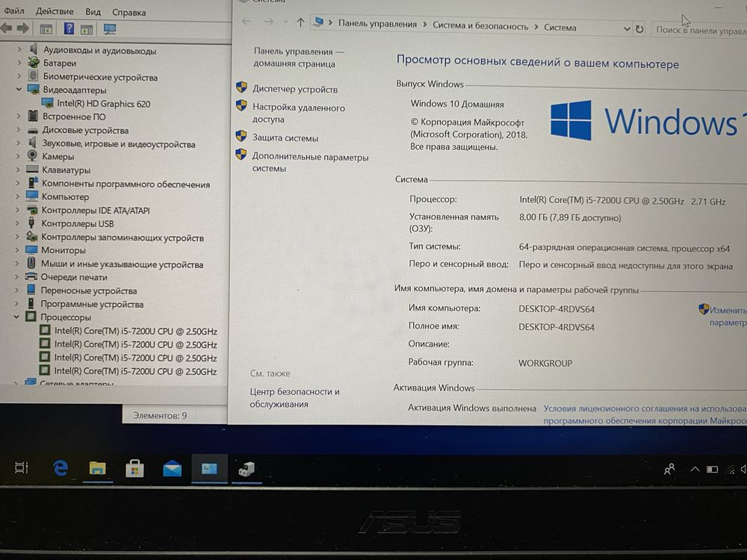Viewport: 747px width, 560px height.
Task: Click the Device Manager taskbar icon
Action: tap(247, 470)
